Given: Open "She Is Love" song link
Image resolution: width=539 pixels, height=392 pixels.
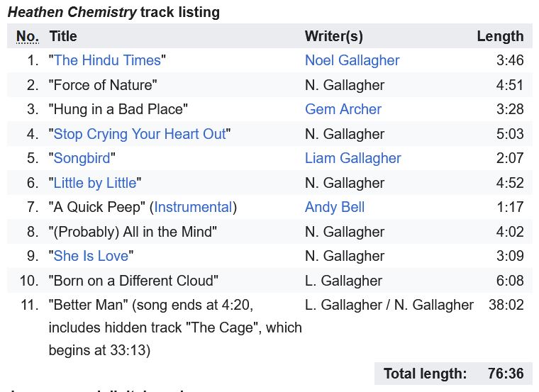Looking at the screenshot, I should (x=91, y=256).
